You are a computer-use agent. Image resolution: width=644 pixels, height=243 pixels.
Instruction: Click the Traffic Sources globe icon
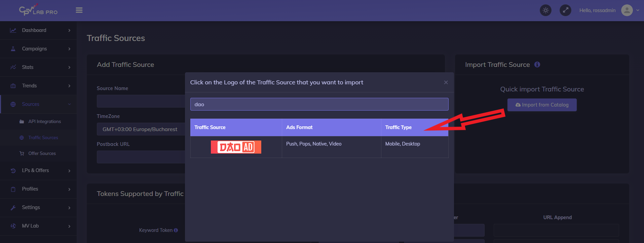tap(22, 138)
